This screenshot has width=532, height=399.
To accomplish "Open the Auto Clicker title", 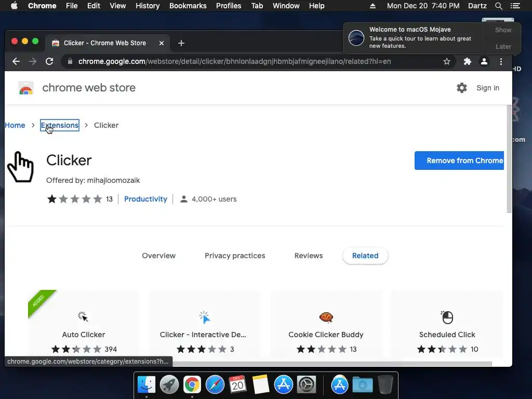I will pyautogui.click(x=84, y=335).
